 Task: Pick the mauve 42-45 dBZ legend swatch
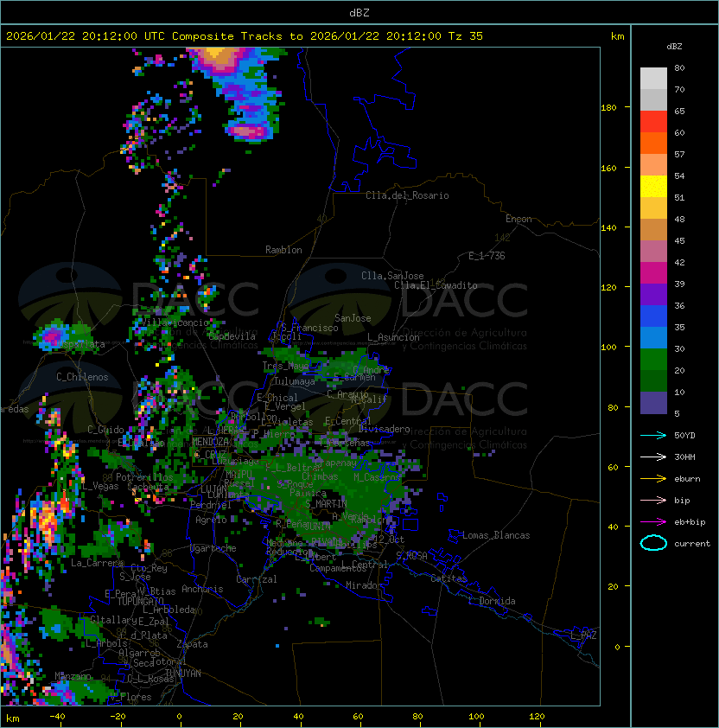[x=653, y=252]
